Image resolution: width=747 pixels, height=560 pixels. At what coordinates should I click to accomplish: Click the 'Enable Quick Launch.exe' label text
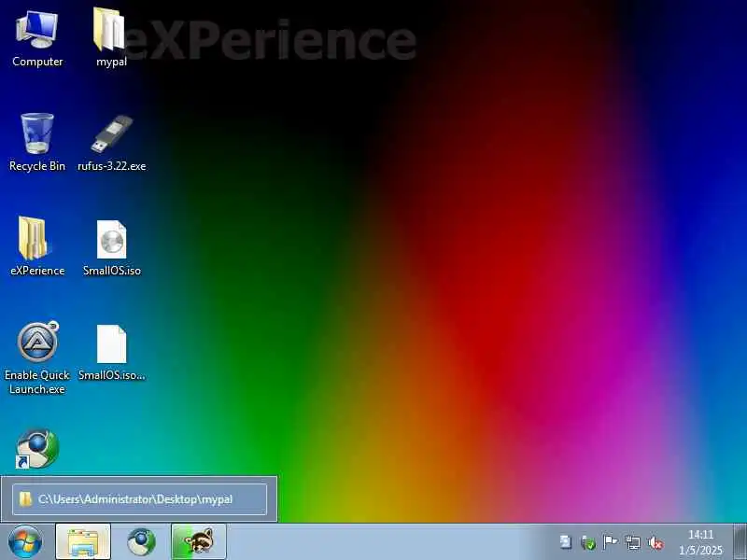point(37,382)
